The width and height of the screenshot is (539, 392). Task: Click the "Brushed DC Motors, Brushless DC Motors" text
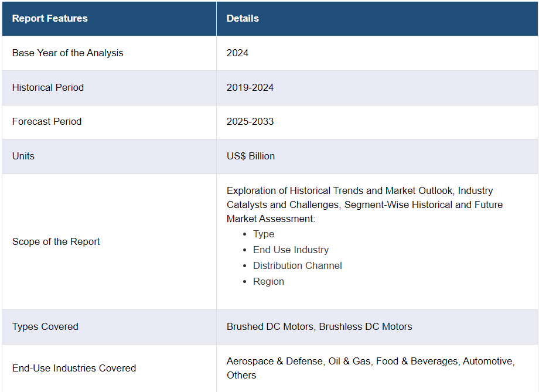click(319, 326)
